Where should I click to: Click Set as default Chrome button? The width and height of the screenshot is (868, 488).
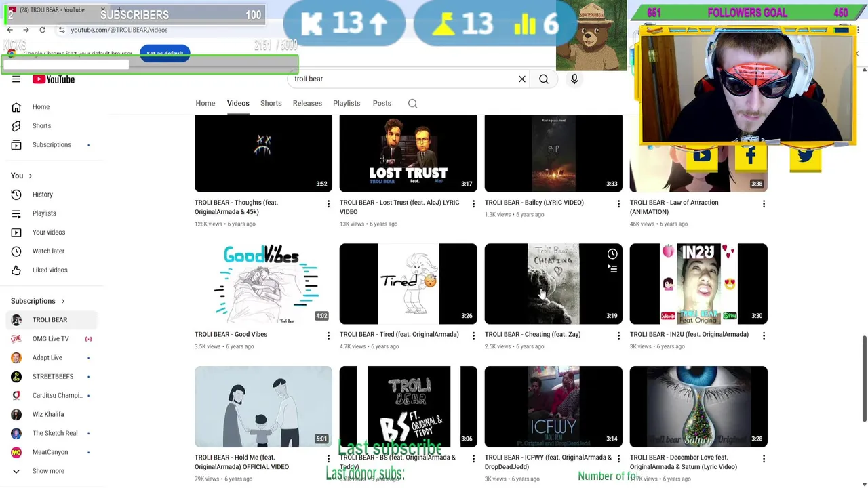(x=165, y=54)
